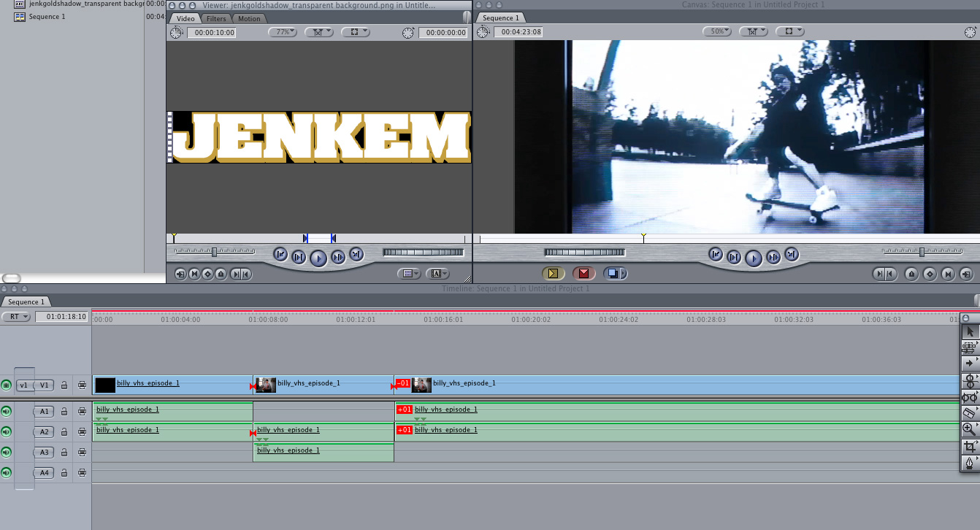Lock audio track A3
The height and width of the screenshot is (530, 980).
[64, 452]
